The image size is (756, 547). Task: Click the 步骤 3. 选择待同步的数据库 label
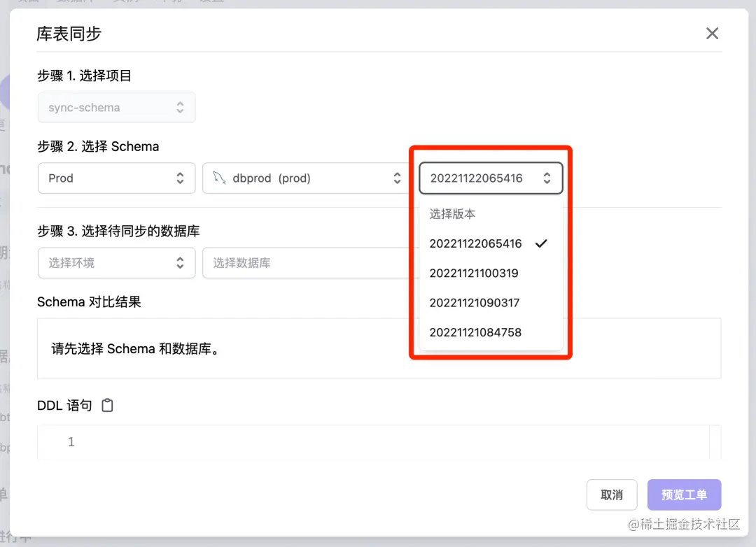click(x=118, y=231)
